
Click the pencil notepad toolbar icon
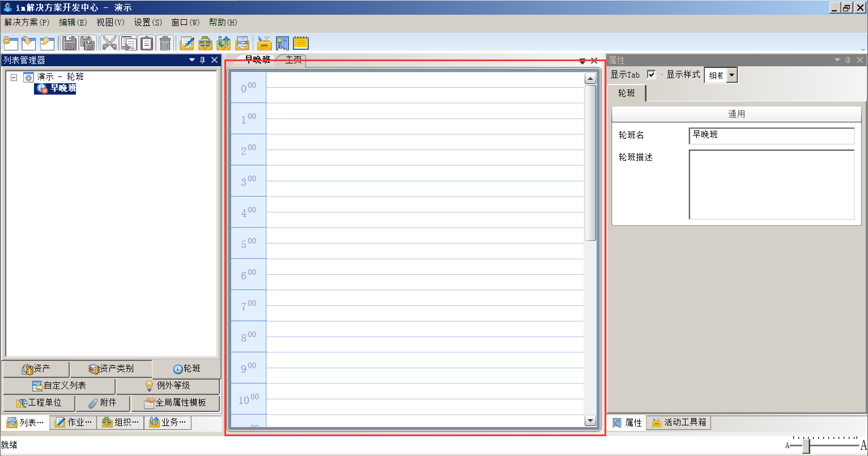(187, 43)
